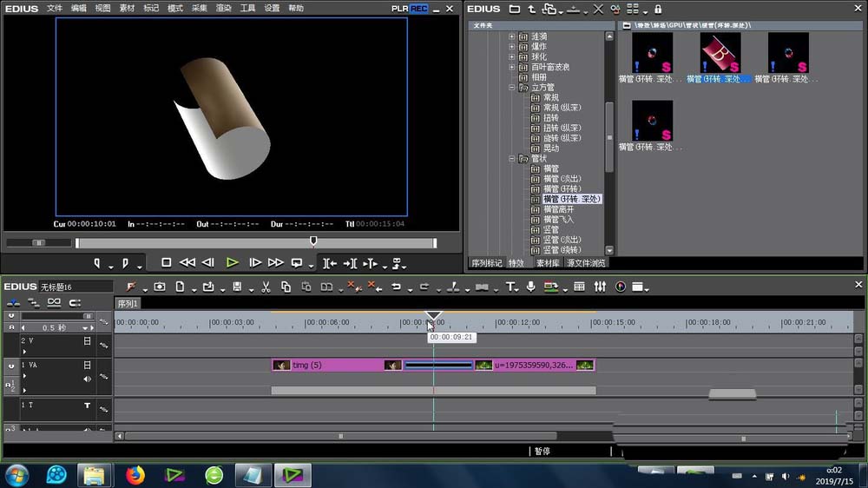Viewport: 868px width, 488px height.
Task: Toggle video visibility on the 2 V track
Action: pyautogui.click(x=87, y=341)
